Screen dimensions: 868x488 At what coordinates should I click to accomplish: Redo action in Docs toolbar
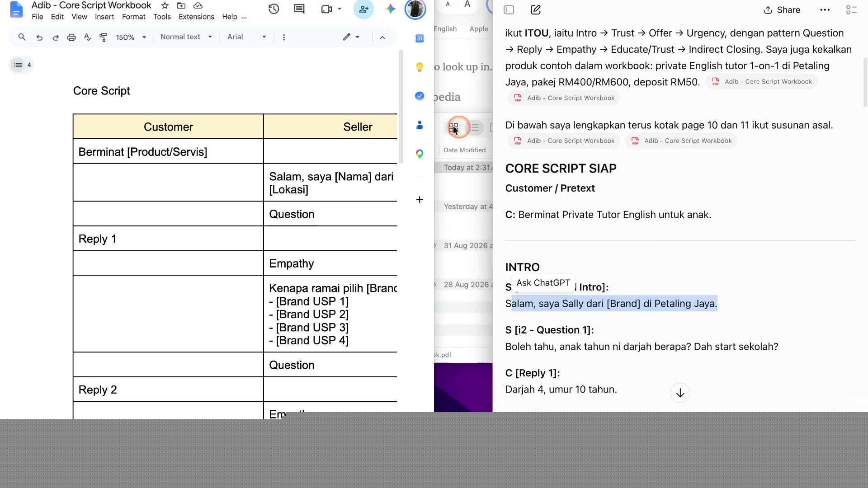[56, 37]
